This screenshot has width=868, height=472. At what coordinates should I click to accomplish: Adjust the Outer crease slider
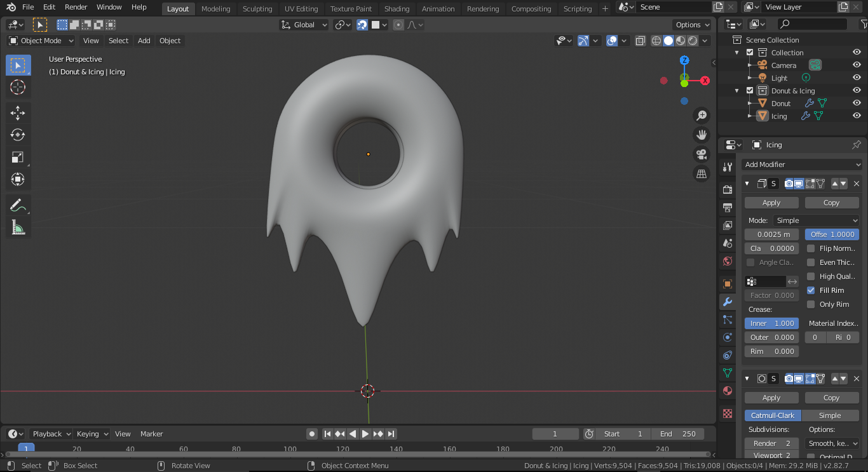point(771,337)
